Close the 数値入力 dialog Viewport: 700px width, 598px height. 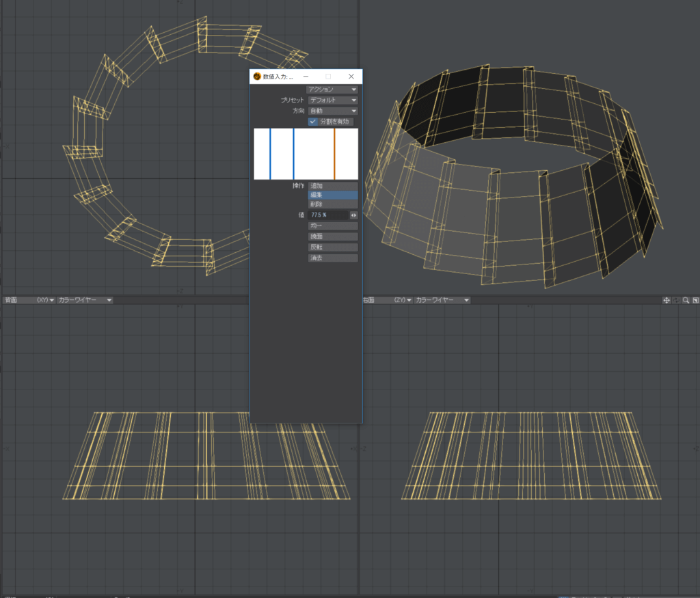351,77
